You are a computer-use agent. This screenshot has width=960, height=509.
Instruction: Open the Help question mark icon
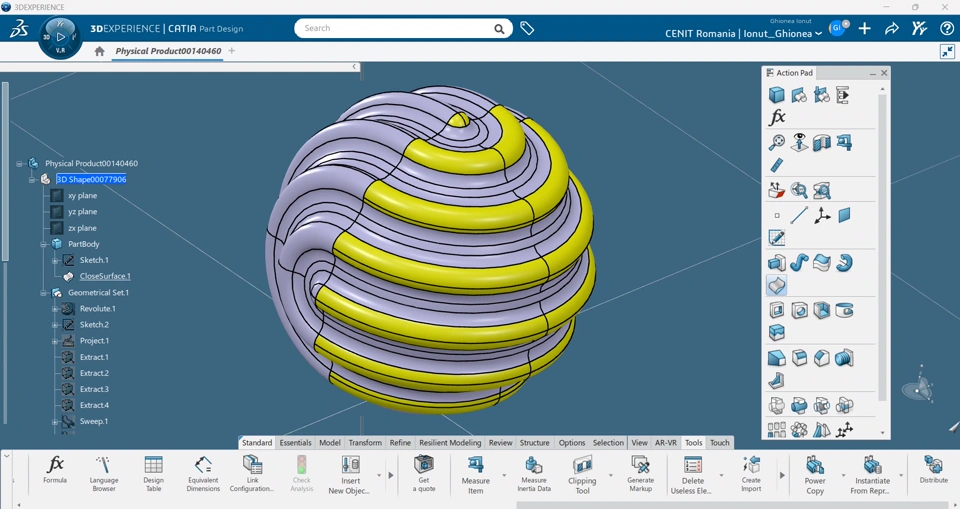(947, 28)
